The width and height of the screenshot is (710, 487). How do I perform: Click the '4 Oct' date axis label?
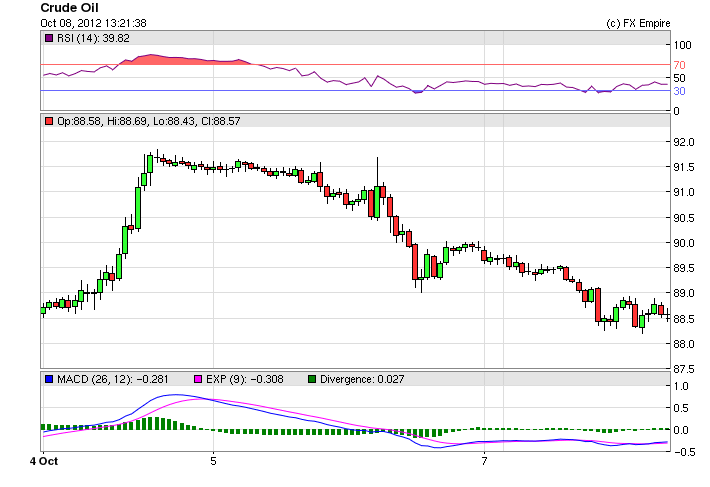44,461
